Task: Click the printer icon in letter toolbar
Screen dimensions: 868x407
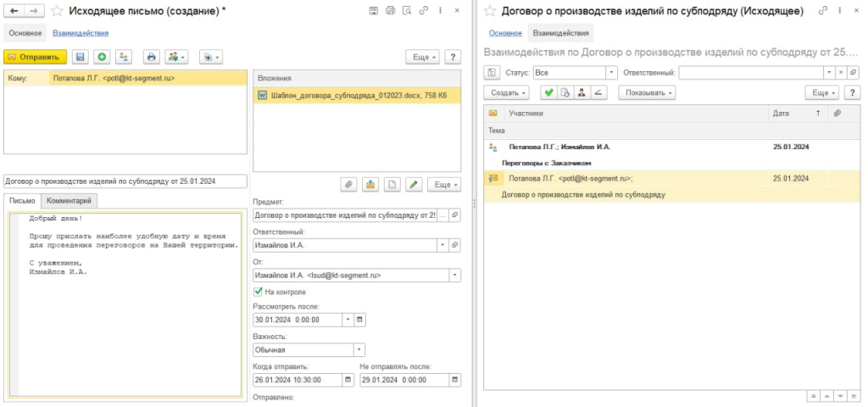Action: click(151, 57)
